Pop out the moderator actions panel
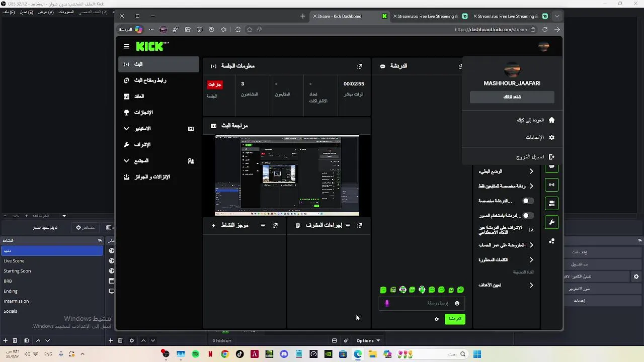Viewport: 644px width, 362px height. pos(360,225)
